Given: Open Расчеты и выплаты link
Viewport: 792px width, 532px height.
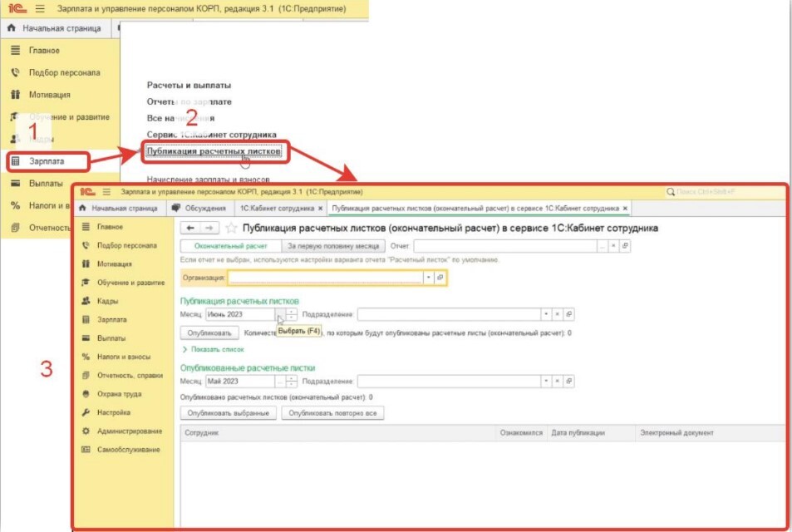Looking at the screenshot, I should tap(189, 86).
